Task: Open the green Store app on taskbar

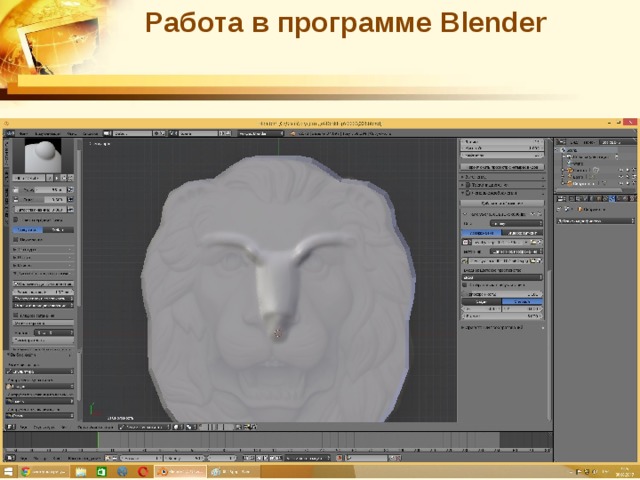Action: click(x=101, y=472)
